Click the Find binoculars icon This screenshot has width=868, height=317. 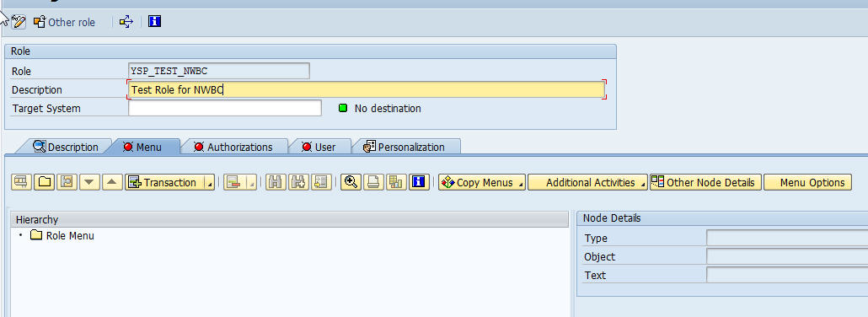[x=276, y=182]
